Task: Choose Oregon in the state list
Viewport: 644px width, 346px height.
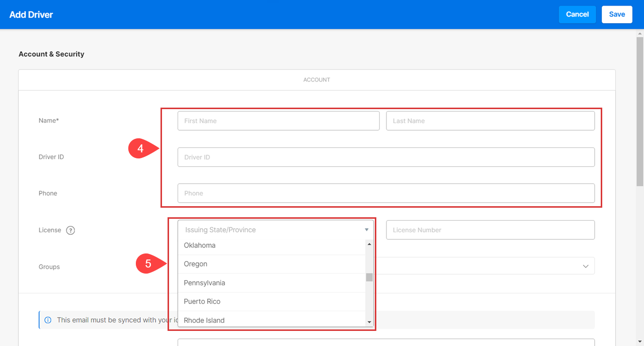Action: pyautogui.click(x=272, y=264)
